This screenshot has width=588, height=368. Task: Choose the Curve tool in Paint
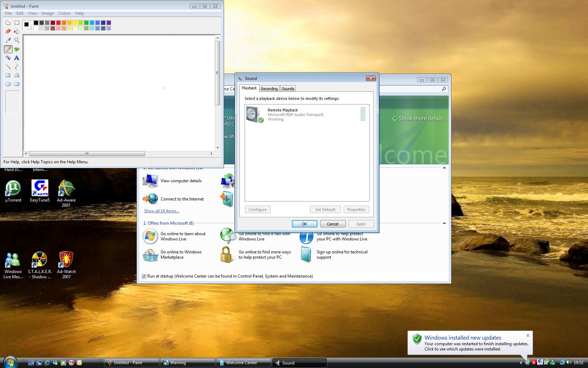[16, 67]
